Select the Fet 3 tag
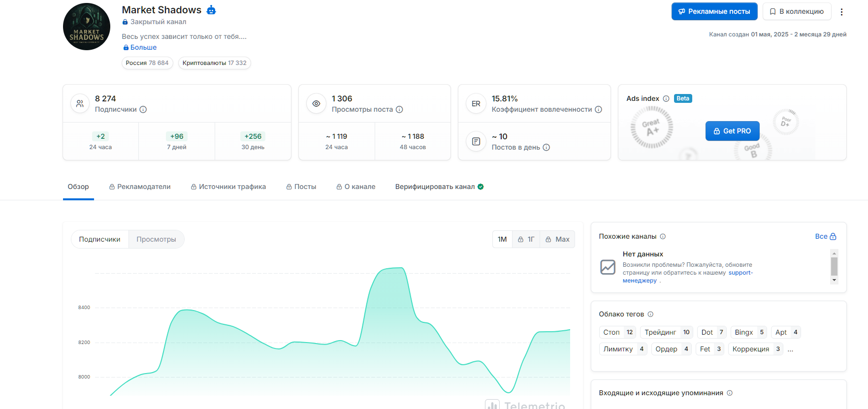This screenshot has width=868, height=409. pos(710,349)
